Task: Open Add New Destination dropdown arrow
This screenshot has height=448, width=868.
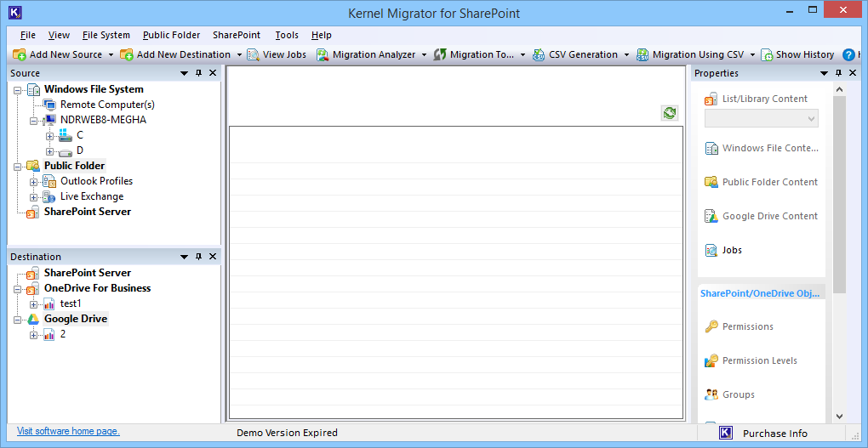Action: [239, 54]
